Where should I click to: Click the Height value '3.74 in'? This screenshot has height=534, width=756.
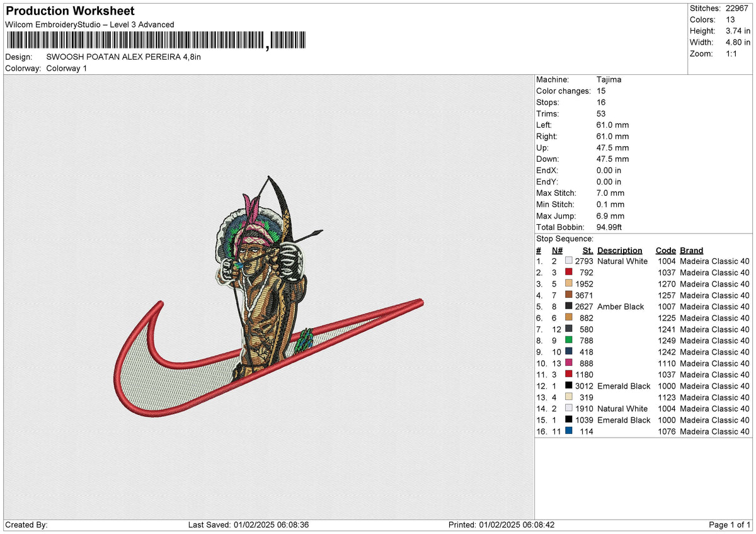click(x=738, y=31)
